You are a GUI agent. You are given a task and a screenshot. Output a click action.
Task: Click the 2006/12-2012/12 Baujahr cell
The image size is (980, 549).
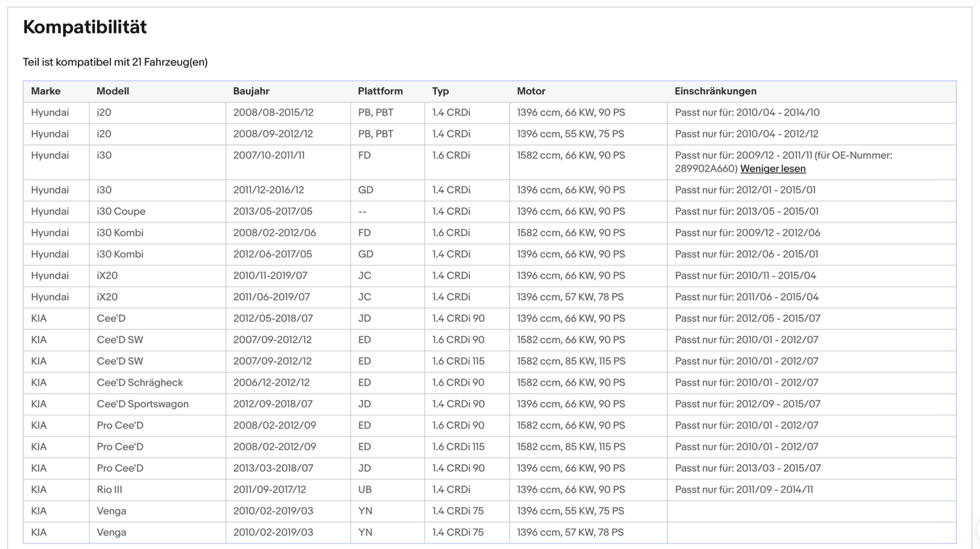[x=288, y=382]
